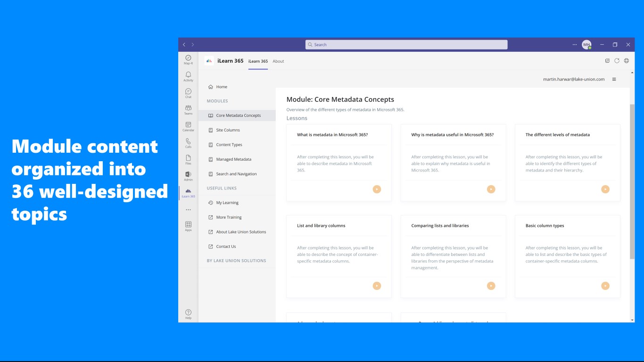Open Files in the Teams sidebar
This screenshot has width=644, height=362.
click(188, 159)
